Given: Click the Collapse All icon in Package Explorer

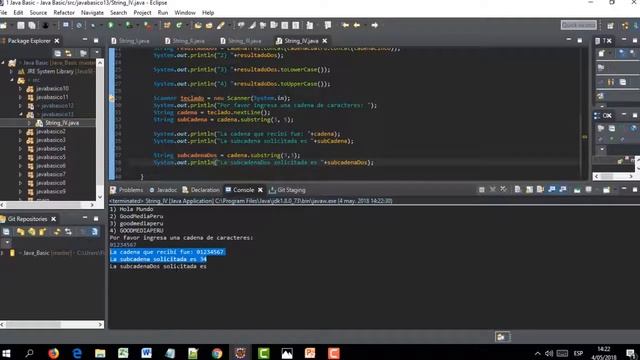Looking at the screenshot, I should coord(58,53).
